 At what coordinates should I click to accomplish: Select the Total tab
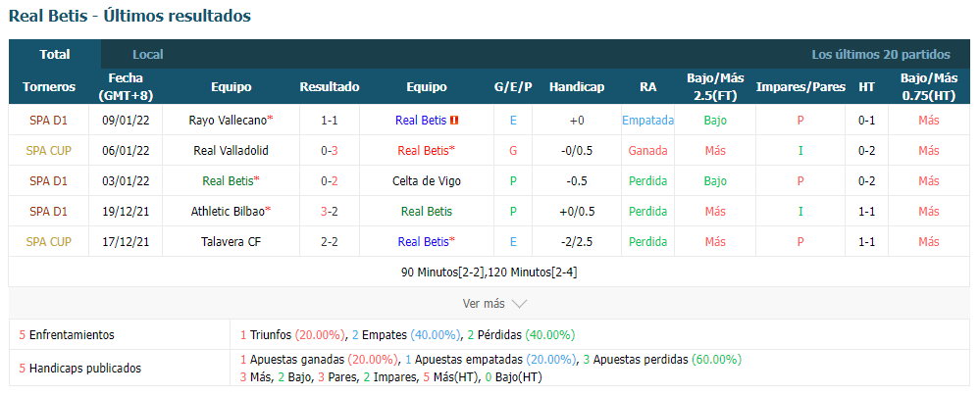coord(55,54)
